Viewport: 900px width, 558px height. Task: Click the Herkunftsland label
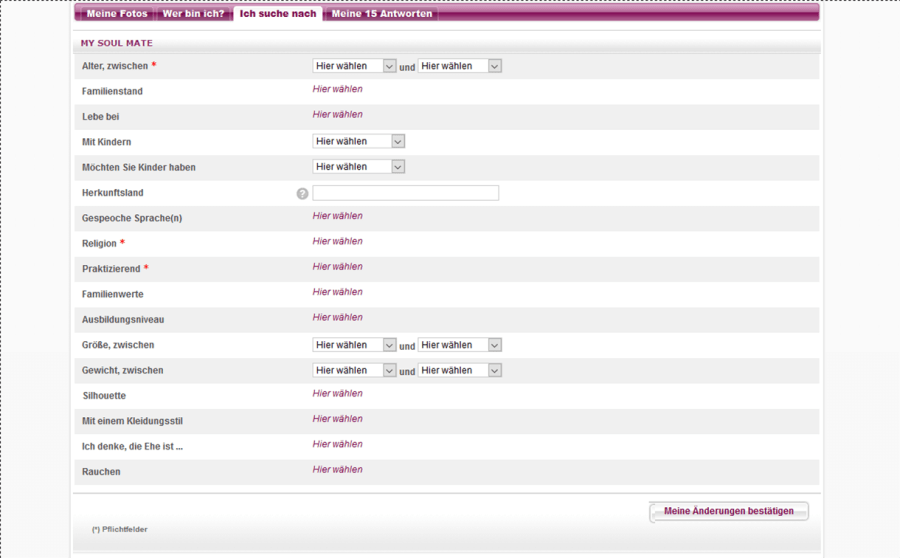(x=112, y=193)
